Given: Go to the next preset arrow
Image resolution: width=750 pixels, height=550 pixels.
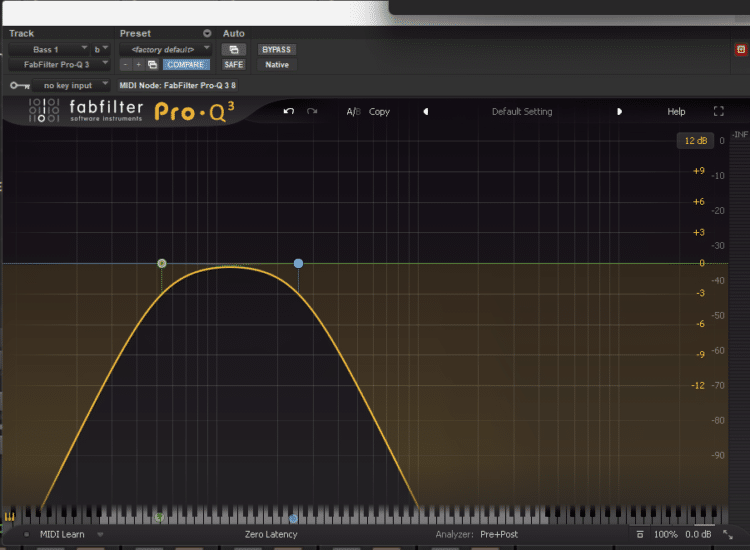Looking at the screenshot, I should click(619, 111).
